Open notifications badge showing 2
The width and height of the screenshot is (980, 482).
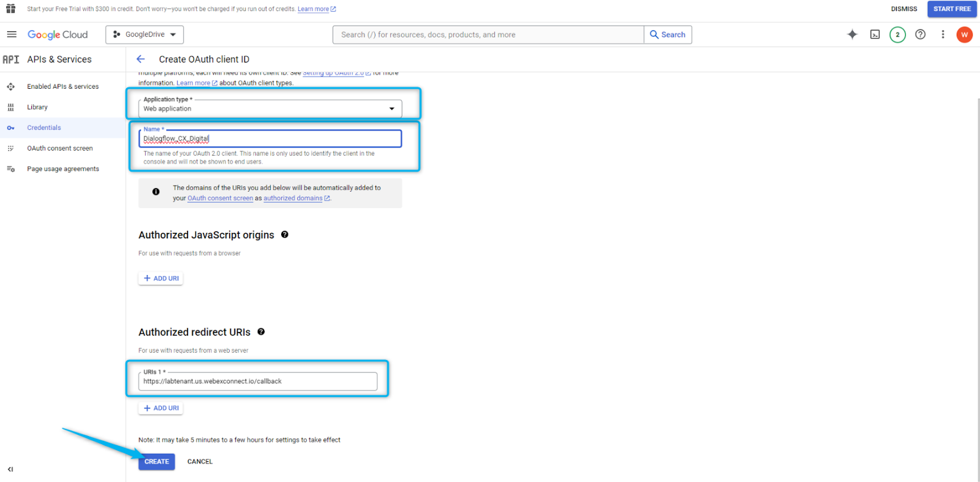[897, 34]
